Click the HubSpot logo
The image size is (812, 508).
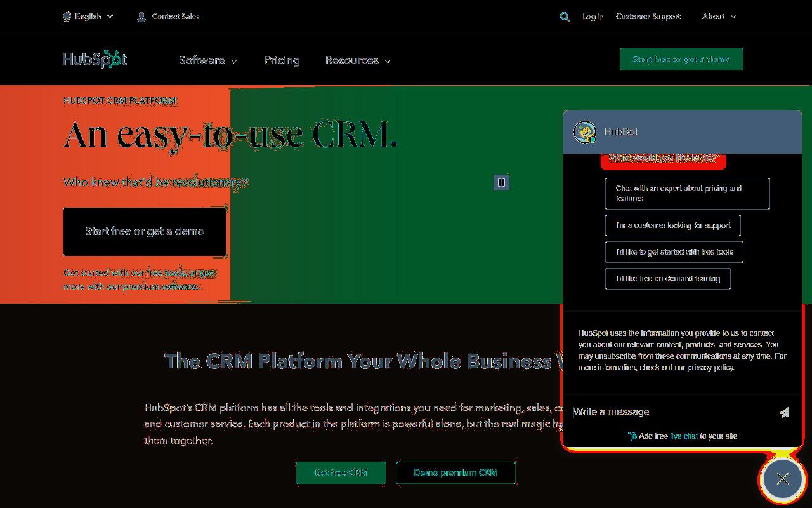point(95,59)
